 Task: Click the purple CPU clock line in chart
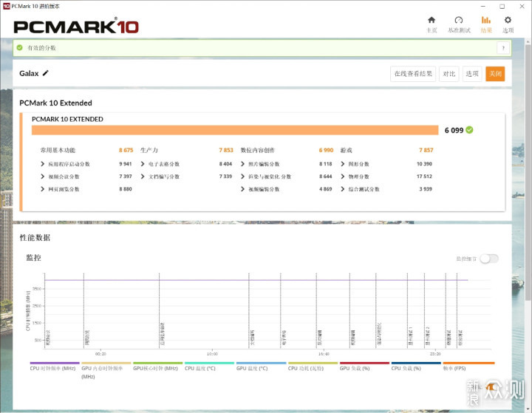coord(256,280)
